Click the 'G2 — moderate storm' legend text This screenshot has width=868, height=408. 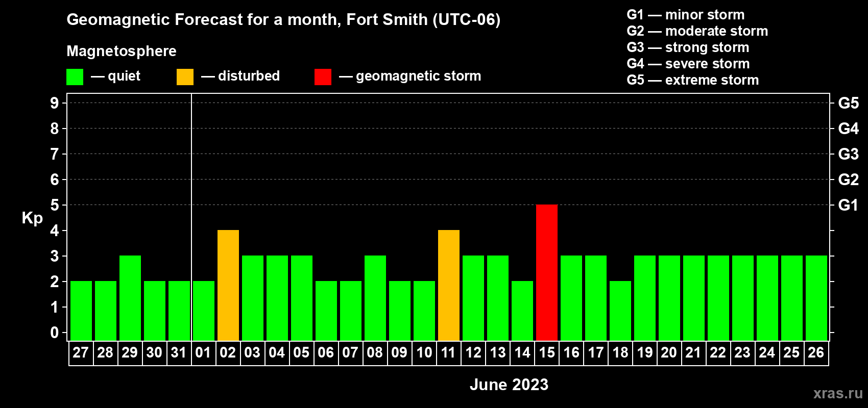[x=697, y=31]
